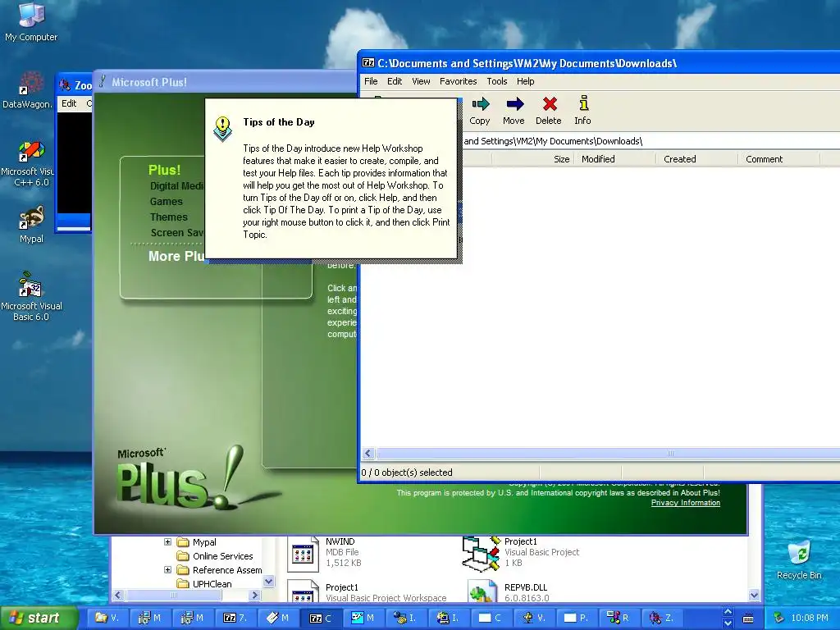Sort by the Modified column header
The image size is (840, 630).
tap(614, 159)
